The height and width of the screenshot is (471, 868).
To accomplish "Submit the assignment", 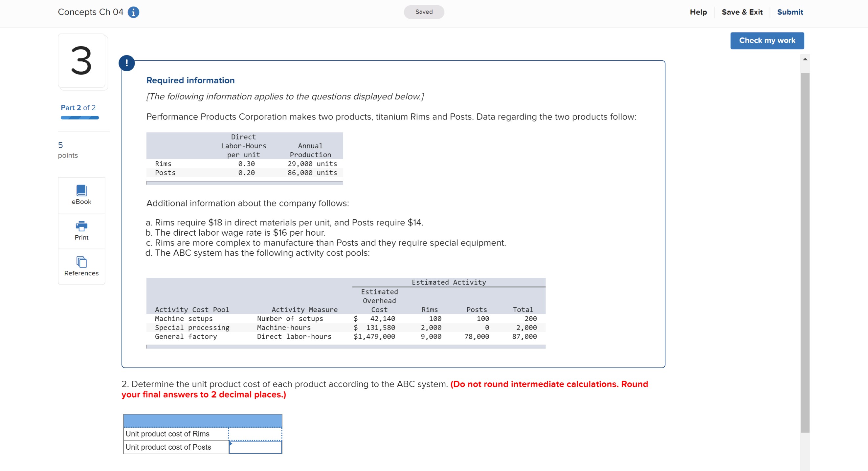I will coord(790,12).
